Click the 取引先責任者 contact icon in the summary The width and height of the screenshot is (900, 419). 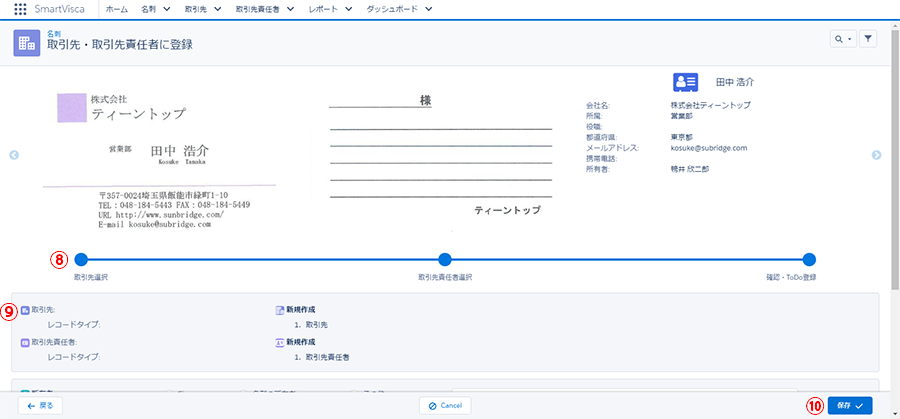point(25,342)
